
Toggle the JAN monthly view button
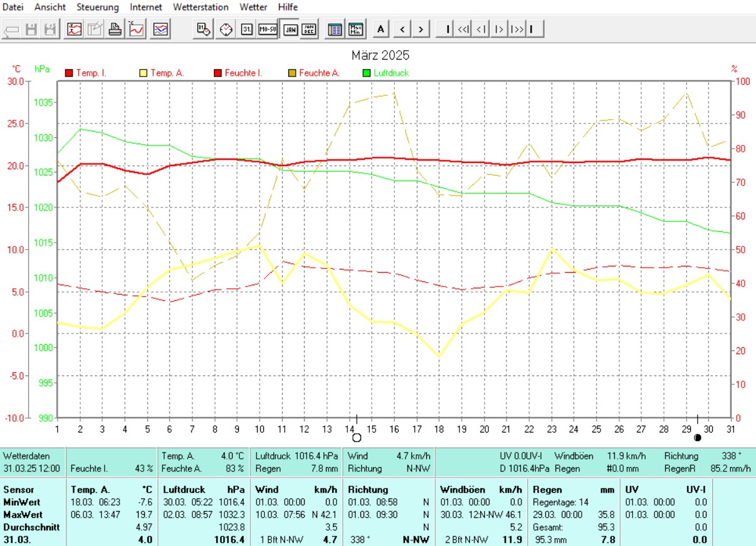tap(290, 29)
